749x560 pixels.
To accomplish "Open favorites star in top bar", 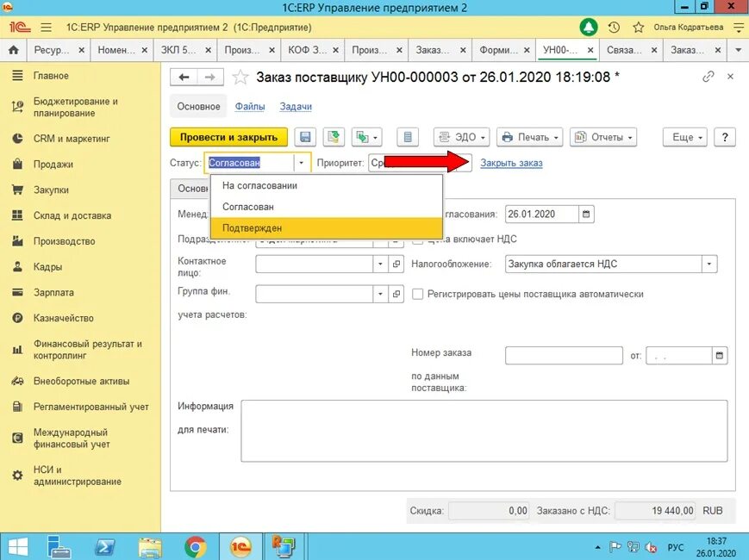I will pyautogui.click(x=638, y=28).
